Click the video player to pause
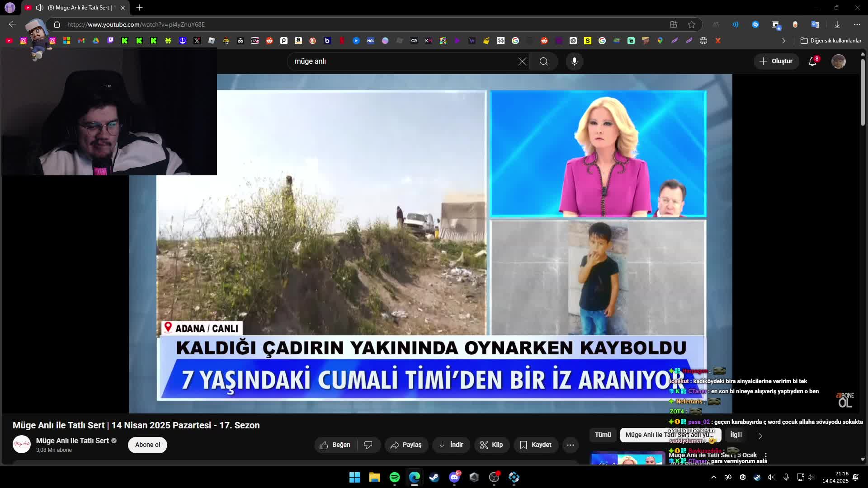 [x=430, y=244]
